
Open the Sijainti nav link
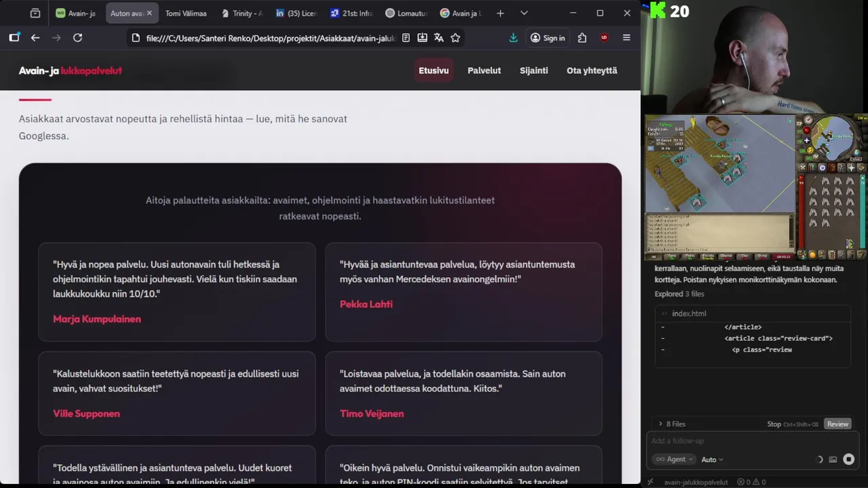(534, 70)
